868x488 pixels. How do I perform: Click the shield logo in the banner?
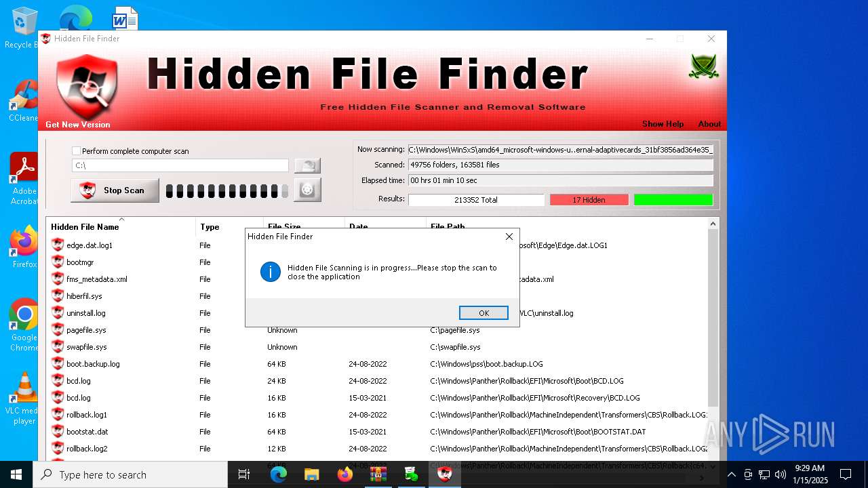pyautogui.click(x=87, y=86)
